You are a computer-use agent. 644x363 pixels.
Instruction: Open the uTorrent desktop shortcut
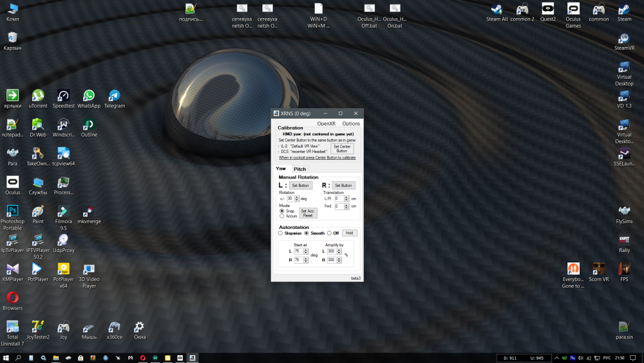point(38,97)
